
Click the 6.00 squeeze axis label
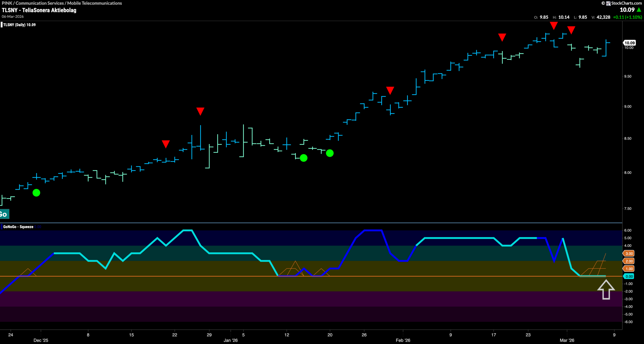pyautogui.click(x=628, y=230)
